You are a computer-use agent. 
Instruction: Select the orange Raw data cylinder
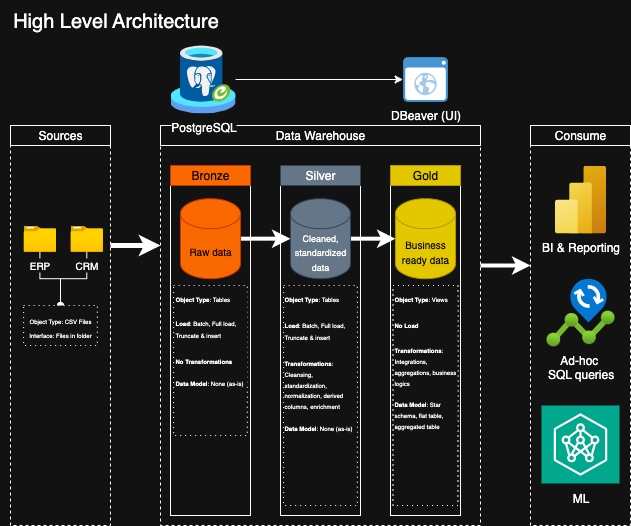click(x=210, y=240)
